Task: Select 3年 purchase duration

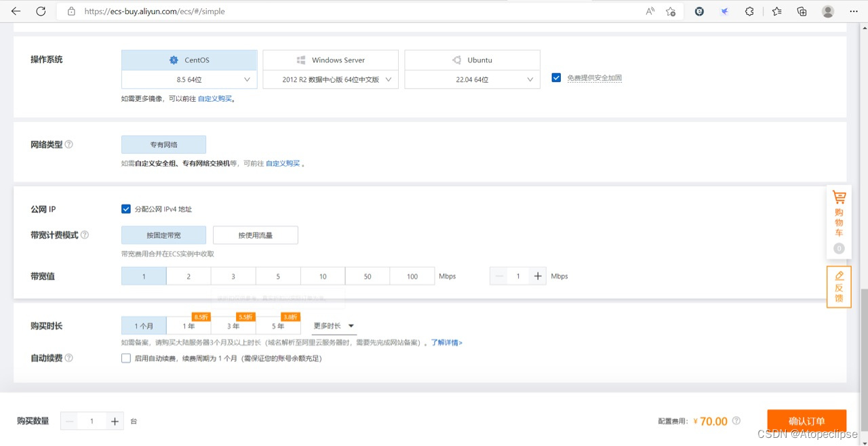Action: pyautogui.click(x=233, y=326)
